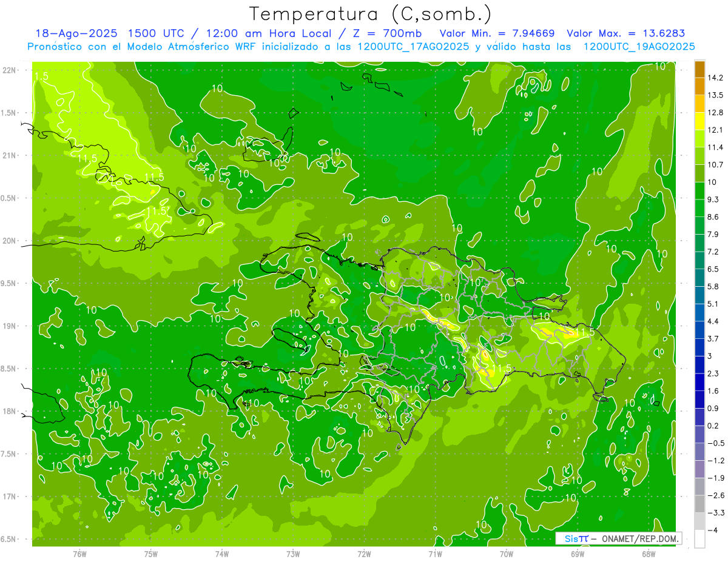
Task: Click the 4.4 value on color scale
Action: click(x=713, y=321)
